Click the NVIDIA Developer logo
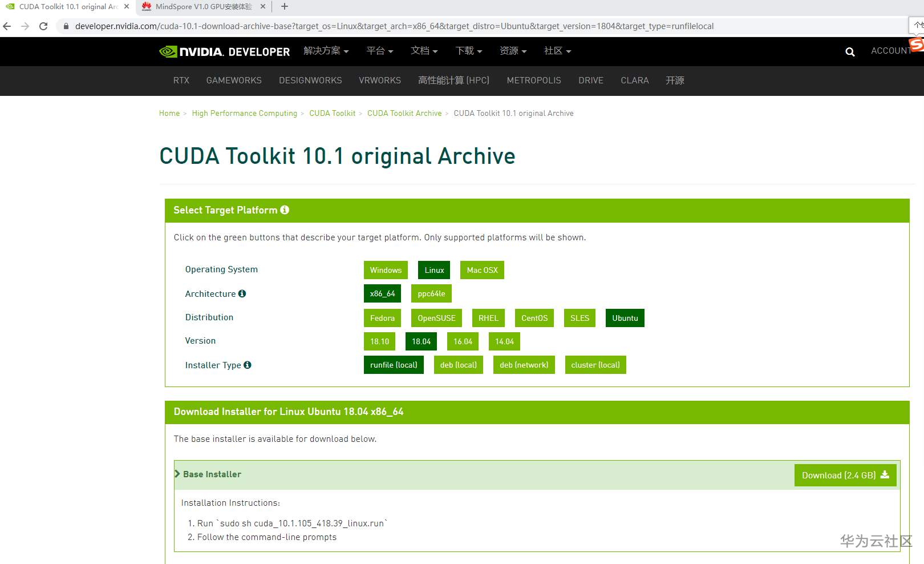Image resolution: width=924 pixels, height=564 pixels. click(x=224, y=51)
